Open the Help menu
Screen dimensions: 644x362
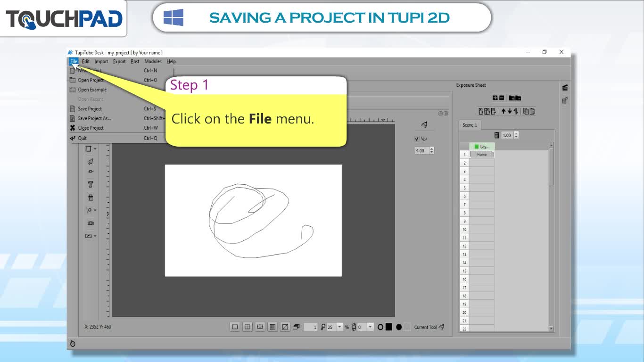(171, 61)
